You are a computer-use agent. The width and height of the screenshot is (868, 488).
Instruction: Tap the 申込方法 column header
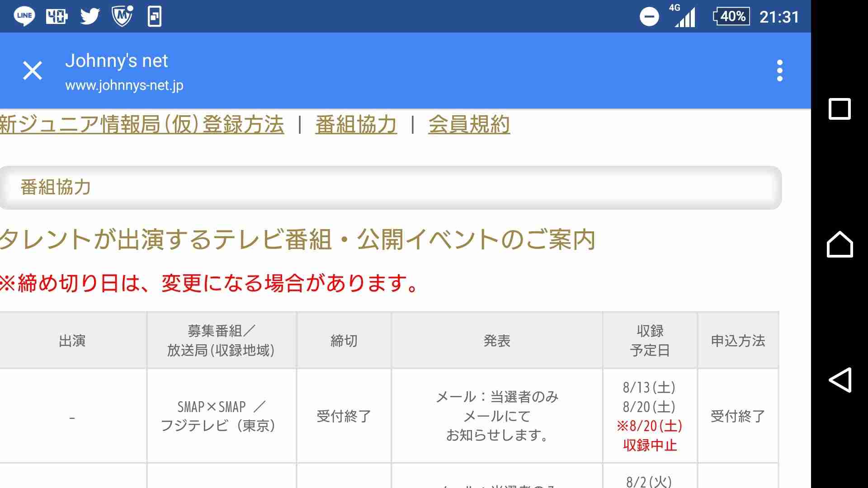click(x=738, y=341)
